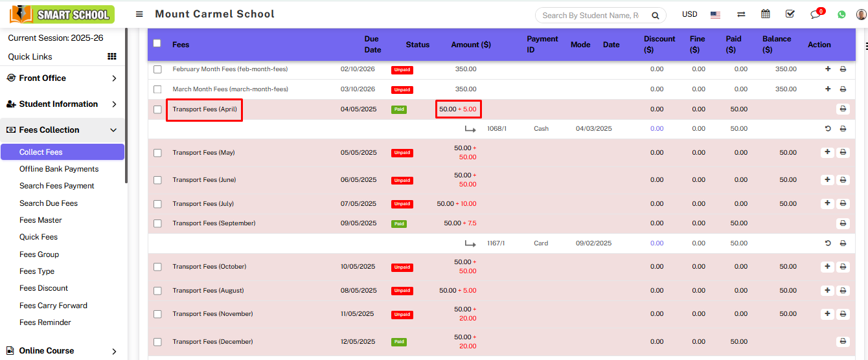The height and width of the screenshot is (360, 868).
Task: Open the calendar icon in top bar
Action: 766,14
